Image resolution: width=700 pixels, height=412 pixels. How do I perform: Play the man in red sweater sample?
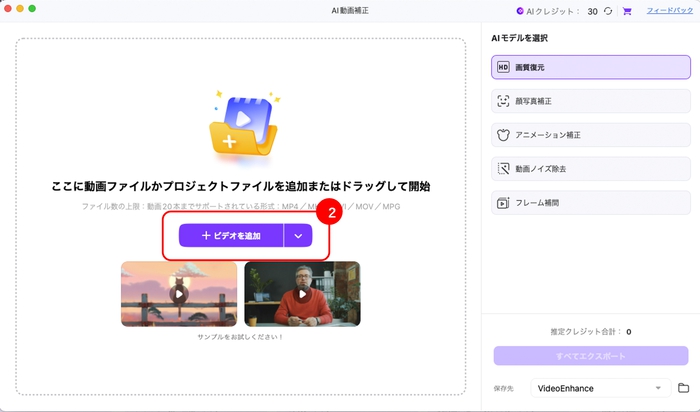pos(302,294)
